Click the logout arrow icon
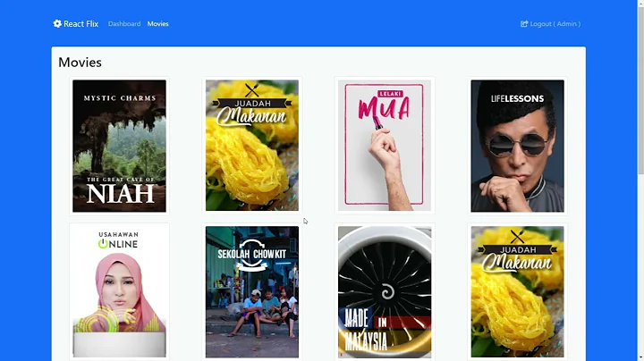This screenshot has width=644, height=361. tap(524, 24)
